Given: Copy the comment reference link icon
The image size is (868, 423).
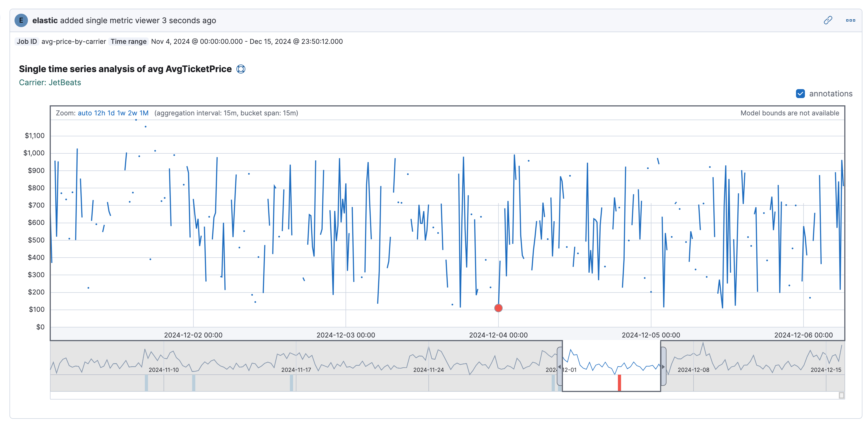Looking at the screenshot, I should 828,20.
